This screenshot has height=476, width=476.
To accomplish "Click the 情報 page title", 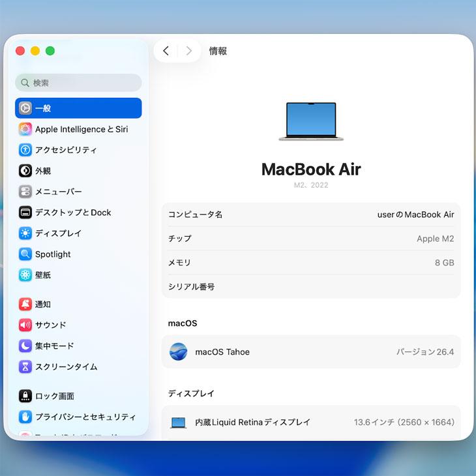I will (x=218, y=51).
